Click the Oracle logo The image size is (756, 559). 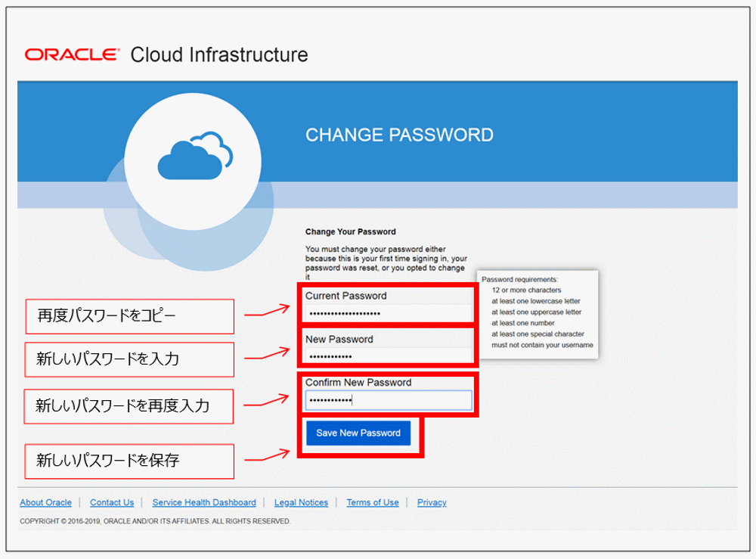72,54
